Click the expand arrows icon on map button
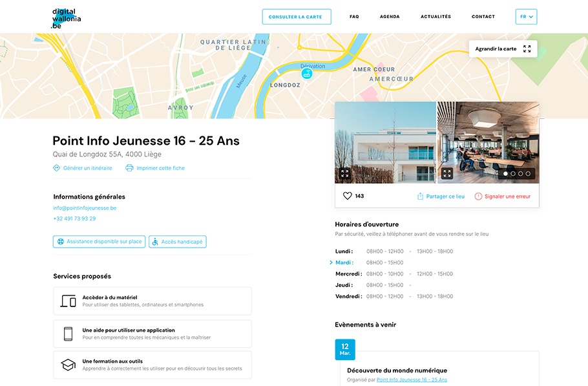The height and width of the screenshot is (386, 588). [x=527, y=48]
